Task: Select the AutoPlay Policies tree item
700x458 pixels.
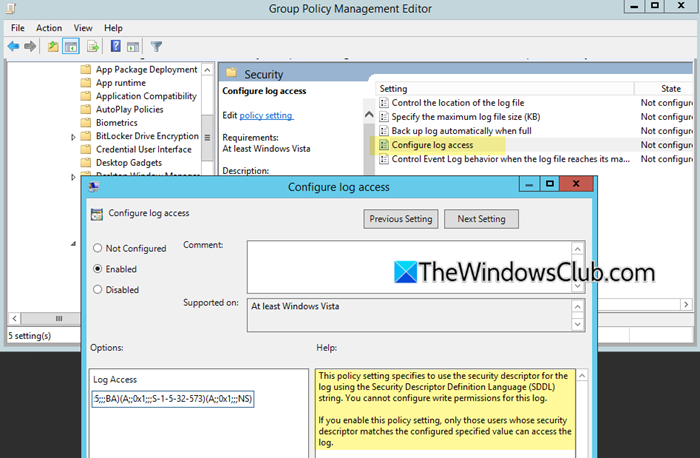Action: click(x=129, y=109)
